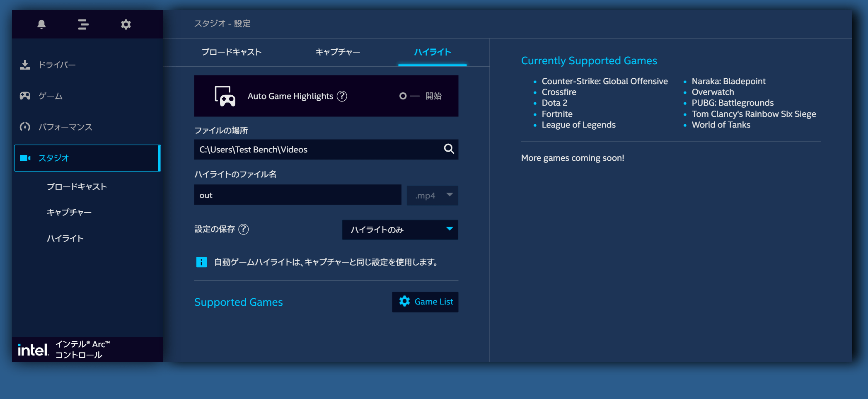Click 'Fortnite' in supported games

(557, 114)
